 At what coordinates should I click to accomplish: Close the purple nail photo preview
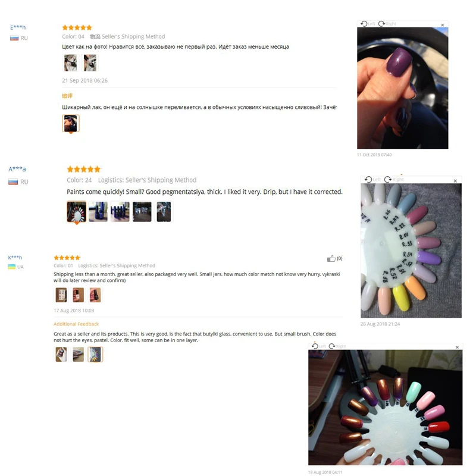(x=442, y=25)
